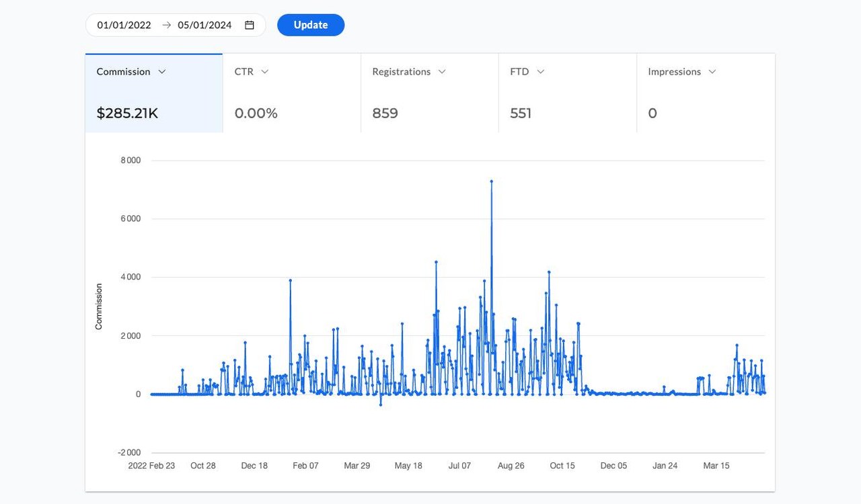The image size is (861, 504).
Task: Click the Mar 29 x-axis label
Action: 357,466
